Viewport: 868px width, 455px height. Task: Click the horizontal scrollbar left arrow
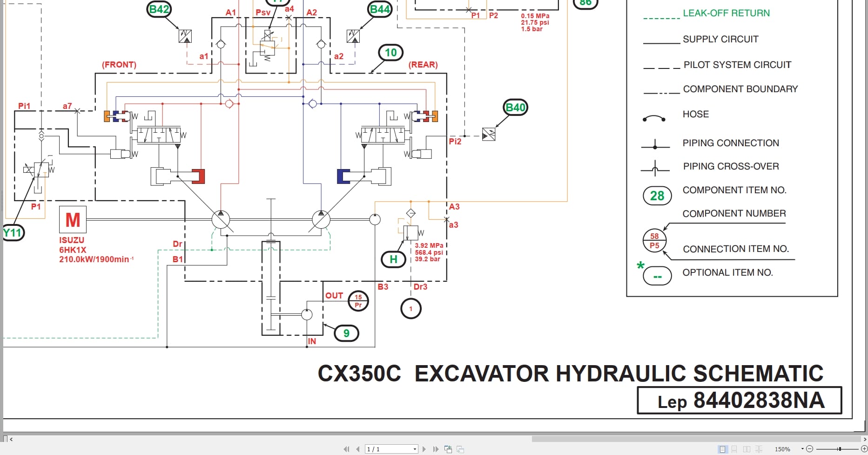pyautogui.click(x=10, y=439)
